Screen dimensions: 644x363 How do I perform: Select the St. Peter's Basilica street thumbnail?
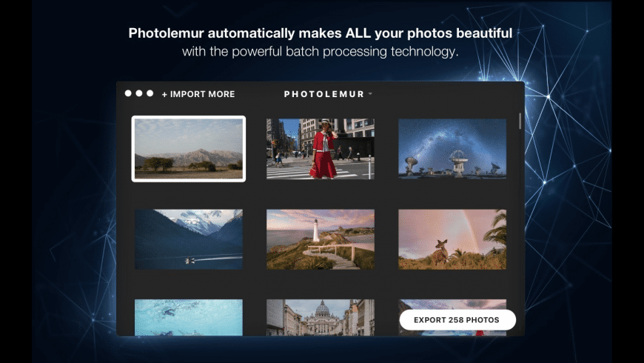[x=321, y=317]
